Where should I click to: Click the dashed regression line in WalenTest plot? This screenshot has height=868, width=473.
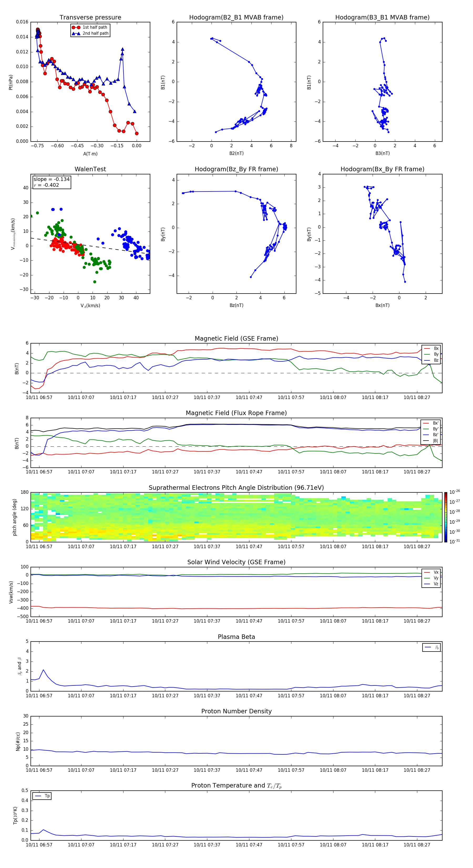click(x=90, y=246)
